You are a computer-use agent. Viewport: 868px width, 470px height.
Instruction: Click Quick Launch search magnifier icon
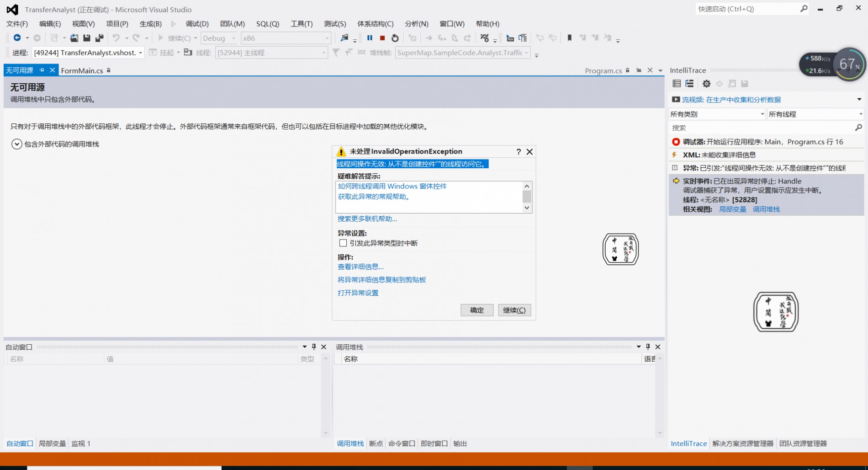[x=804, y=9]
